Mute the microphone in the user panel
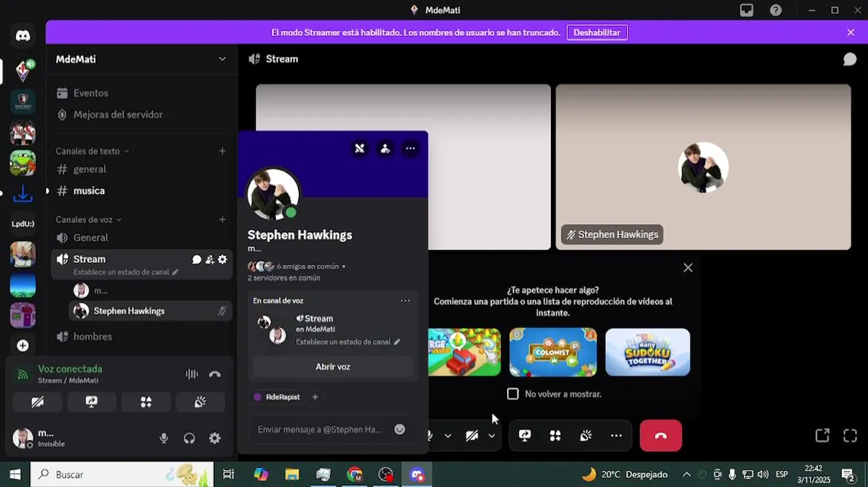Image resolution: width=868 pixels, height=487 pixels. 164,438
